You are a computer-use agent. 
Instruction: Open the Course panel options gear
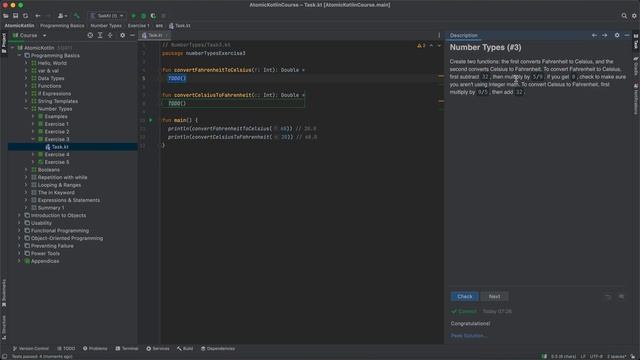click(x=122, y=36)
